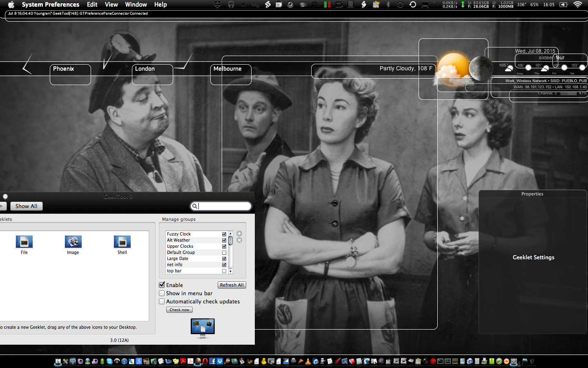The image size is (588, 368).
Task: Click the Bluetooth menu bar icon
Action: pyautogui.click(x=388, y=4)
